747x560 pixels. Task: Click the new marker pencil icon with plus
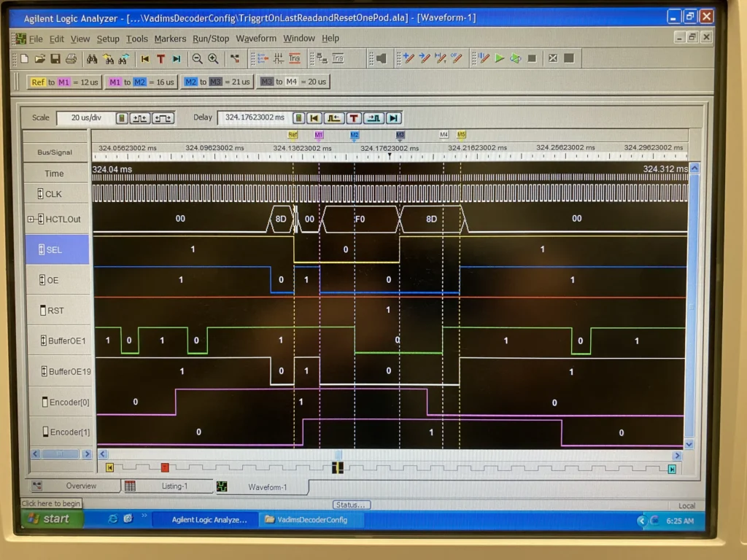pos(408,58)
